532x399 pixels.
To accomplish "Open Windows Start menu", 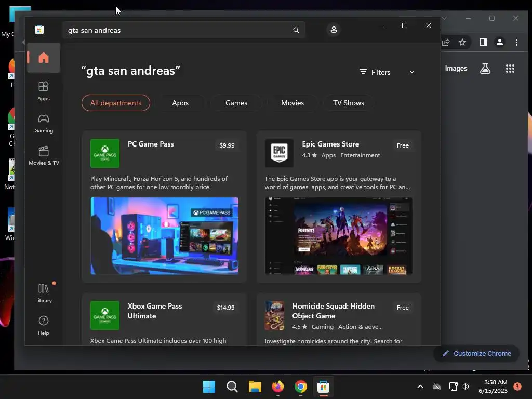I will [209, 387].
